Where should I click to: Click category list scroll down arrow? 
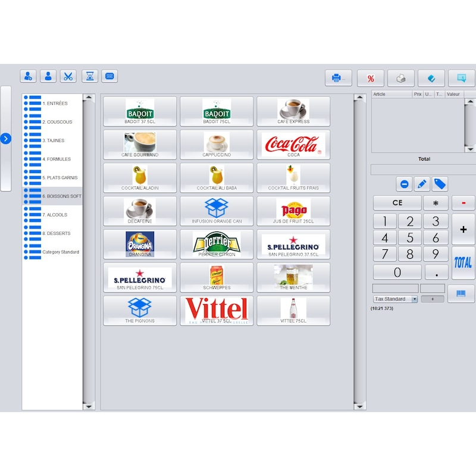pos(89,406)
